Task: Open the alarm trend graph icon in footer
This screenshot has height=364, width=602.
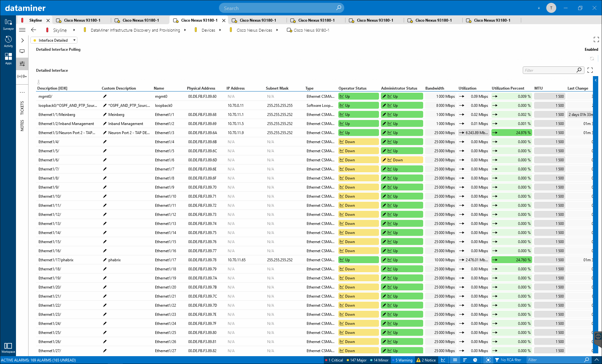Action: [443, 360]
